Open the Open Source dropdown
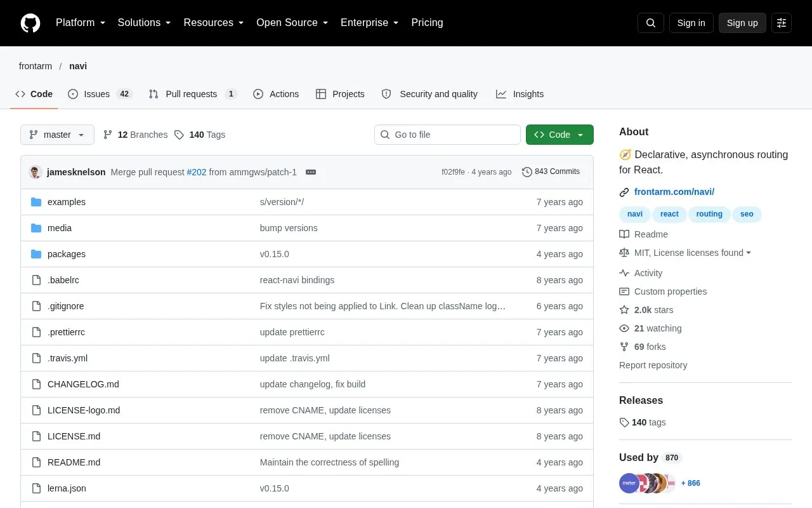812x508 pixels. coord(292,23)
